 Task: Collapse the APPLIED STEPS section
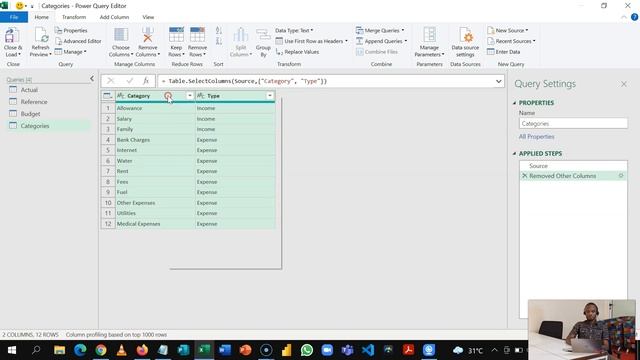pyautogui.click(x=514, y=153)
